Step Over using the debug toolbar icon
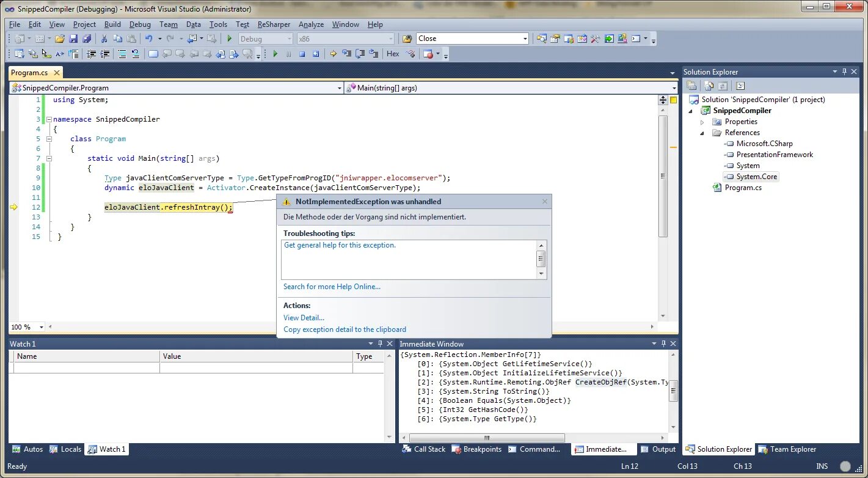 (360, 54)
